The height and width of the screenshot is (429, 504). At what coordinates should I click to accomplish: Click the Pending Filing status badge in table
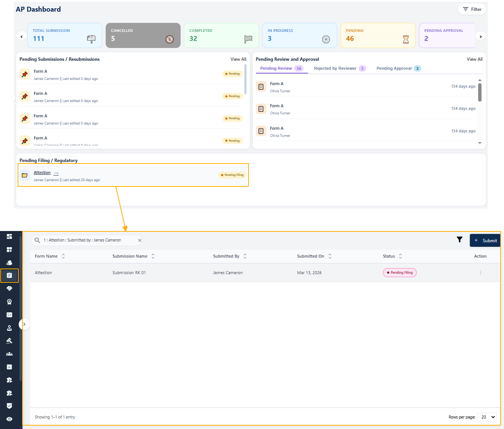point(400,273)
